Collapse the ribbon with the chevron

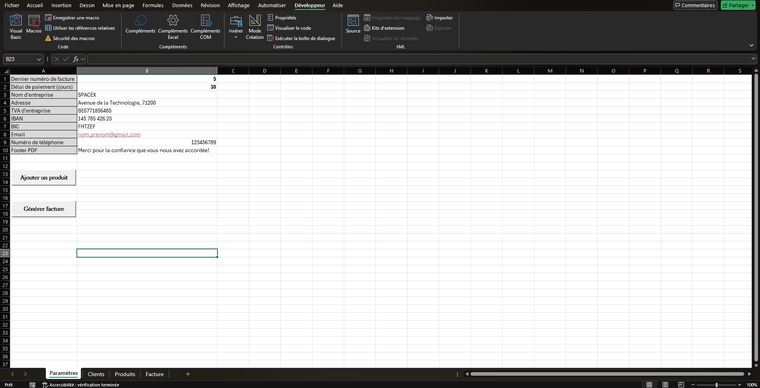[x=752, y=45]
